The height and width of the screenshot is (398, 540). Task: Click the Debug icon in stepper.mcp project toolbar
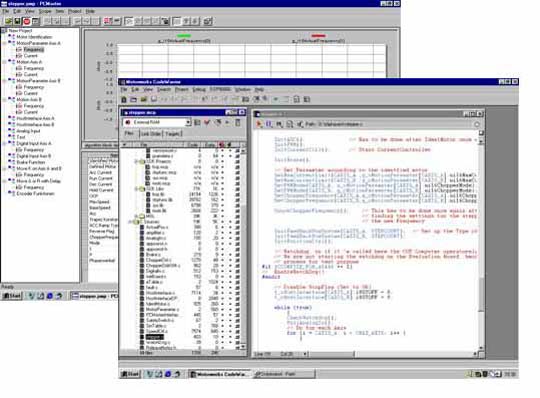218,123
